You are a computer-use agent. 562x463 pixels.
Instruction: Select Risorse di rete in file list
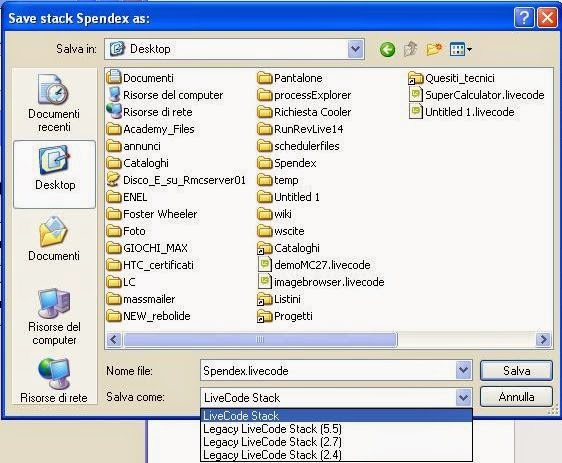[x=150, y=112]
